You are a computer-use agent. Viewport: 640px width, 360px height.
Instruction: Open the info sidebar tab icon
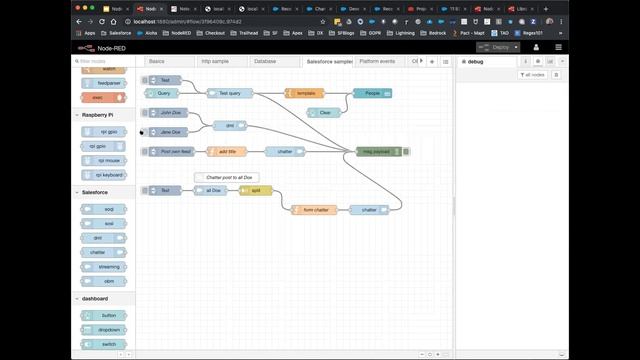coord(525,62)
